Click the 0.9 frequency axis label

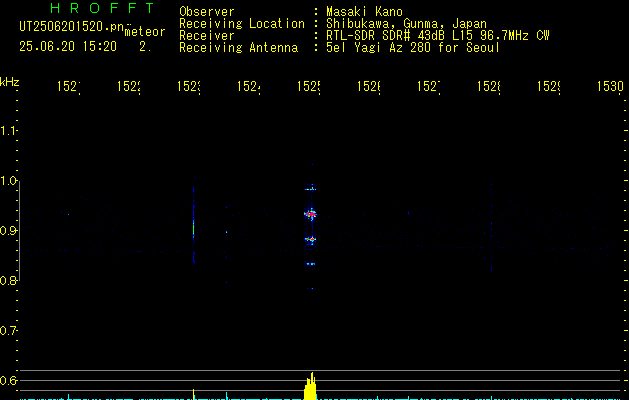(x=8, y=231)
